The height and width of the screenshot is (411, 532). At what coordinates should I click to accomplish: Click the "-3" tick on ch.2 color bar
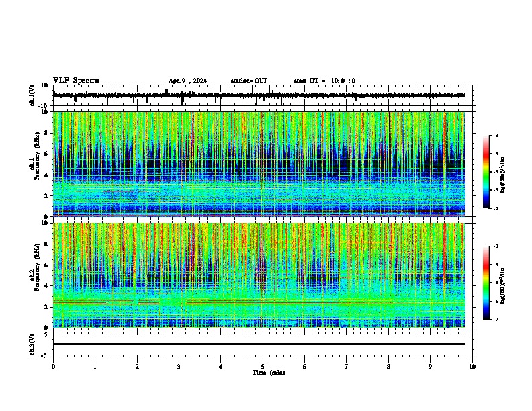496,246
